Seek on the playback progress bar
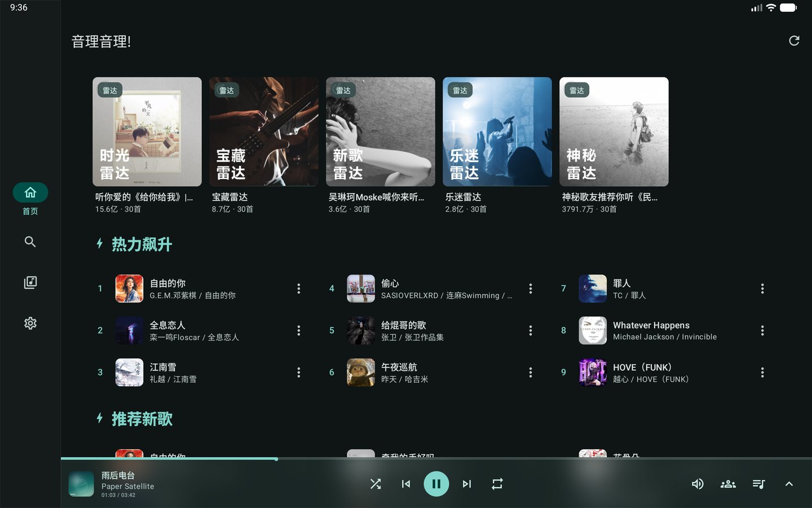Viewport: 812px width, 508px height. point(436,459)
